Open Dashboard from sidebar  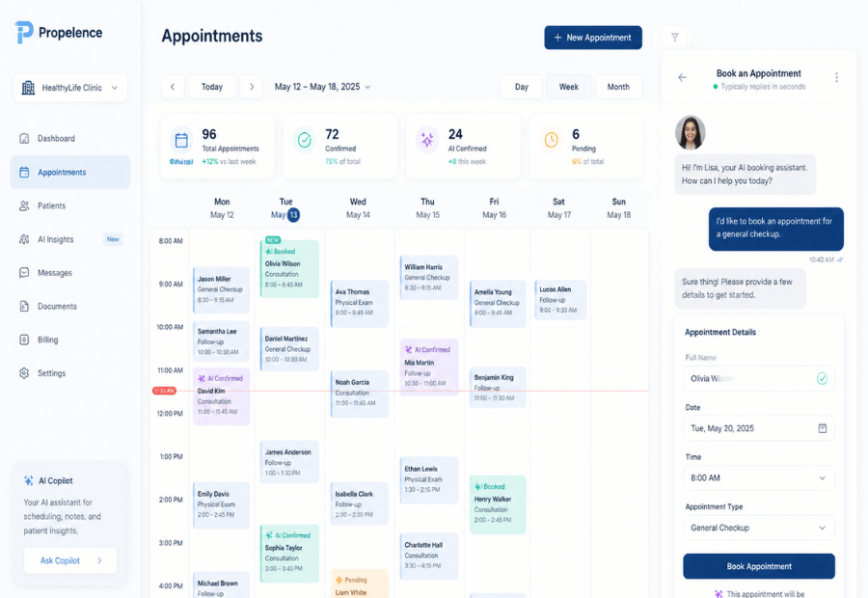tap(70, 139)
